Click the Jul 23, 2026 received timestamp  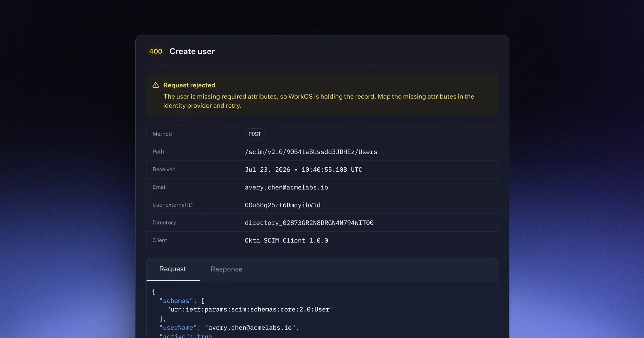303,170
